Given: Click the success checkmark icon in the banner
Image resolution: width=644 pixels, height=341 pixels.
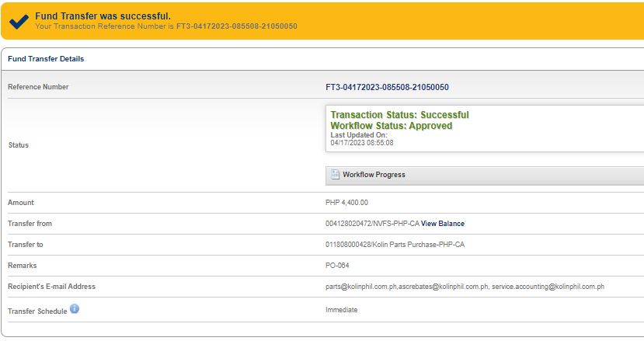Looking at the screenshot, I should 19,21.
